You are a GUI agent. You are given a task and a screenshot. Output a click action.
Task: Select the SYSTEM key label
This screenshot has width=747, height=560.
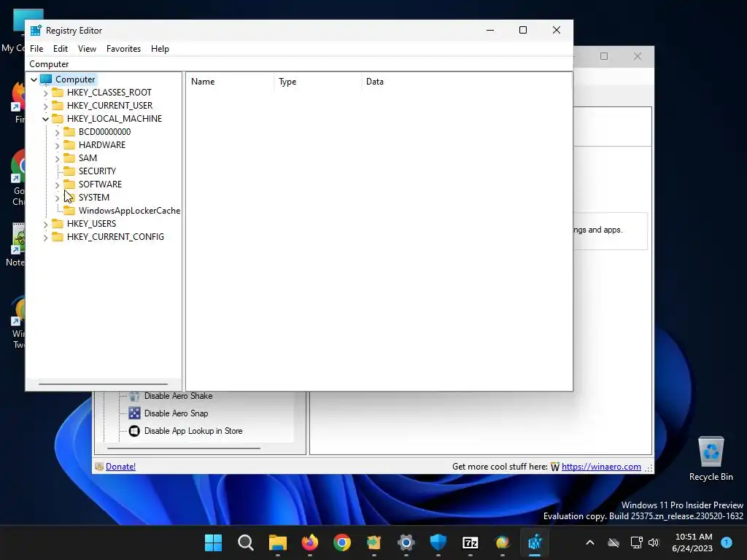94,197
